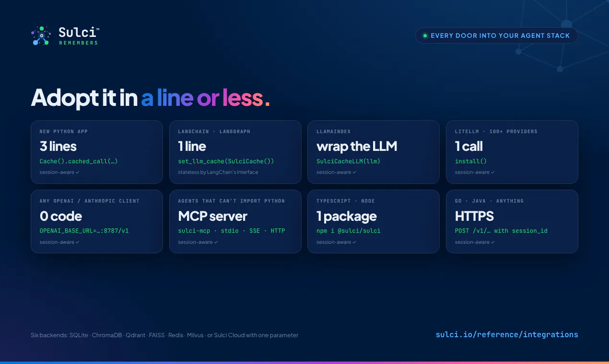Image resolution: width=609 pixels, height=364 pixels.
Task: Click the "install()" code snippet
Action: click(471, 161)
